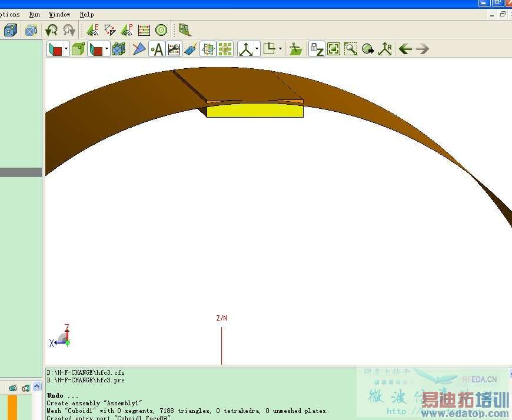The width and height of the screenshot is (512, 420).
Task: Click the blue triangle normal arrow icon
Action: [139, 49]
